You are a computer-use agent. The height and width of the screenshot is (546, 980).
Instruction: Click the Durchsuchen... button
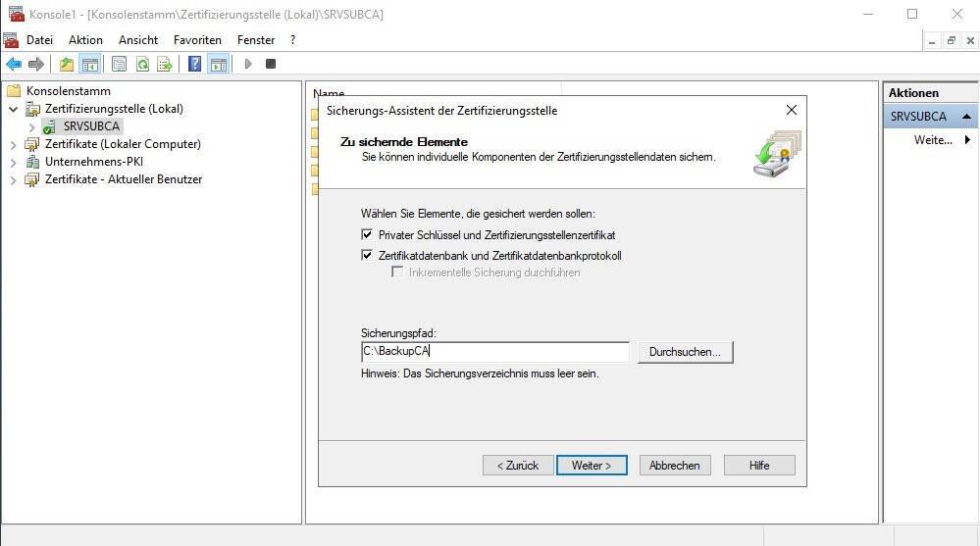pyautogui.click(x=685, y=352)
